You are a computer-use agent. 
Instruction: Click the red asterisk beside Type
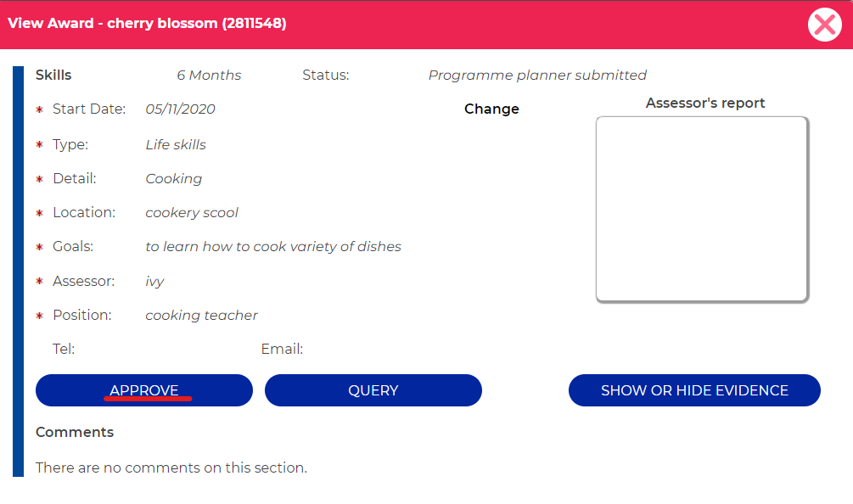[39, 144]
